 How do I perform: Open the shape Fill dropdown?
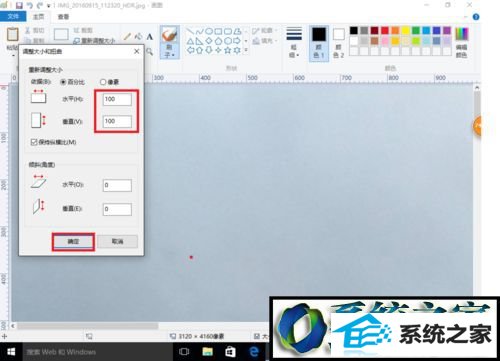(x=265, y=41)
